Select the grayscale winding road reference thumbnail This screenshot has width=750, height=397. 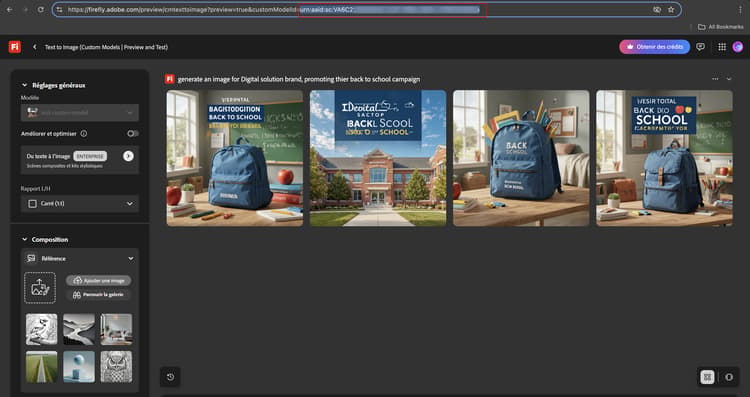coord(79,329)
